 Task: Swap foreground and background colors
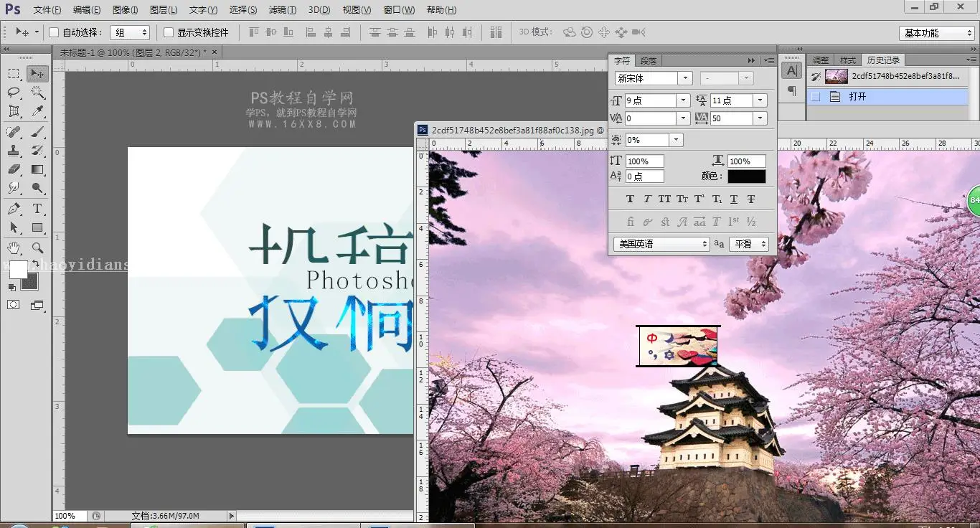(x=35, y=264)
